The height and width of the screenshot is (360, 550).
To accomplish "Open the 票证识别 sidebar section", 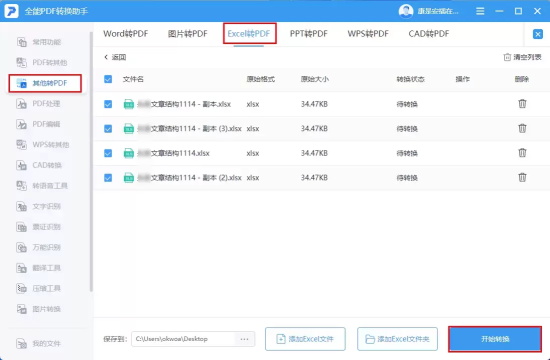I will click(x=39, y=227).
